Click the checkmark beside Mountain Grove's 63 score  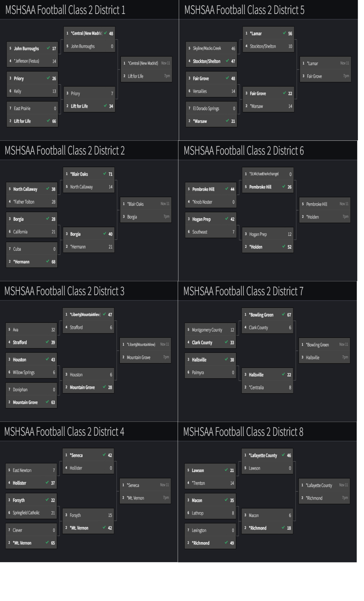coord(47,402)
